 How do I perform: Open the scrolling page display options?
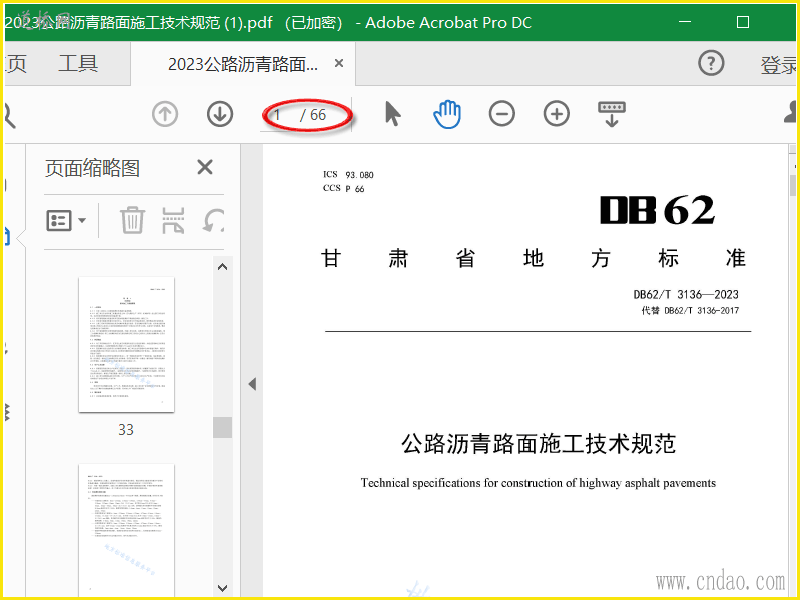click(612, 114)
